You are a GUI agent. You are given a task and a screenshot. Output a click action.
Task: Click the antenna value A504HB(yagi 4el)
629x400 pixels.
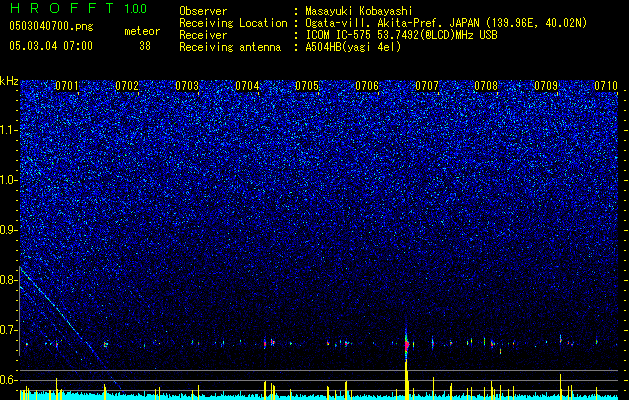[353, 47]
